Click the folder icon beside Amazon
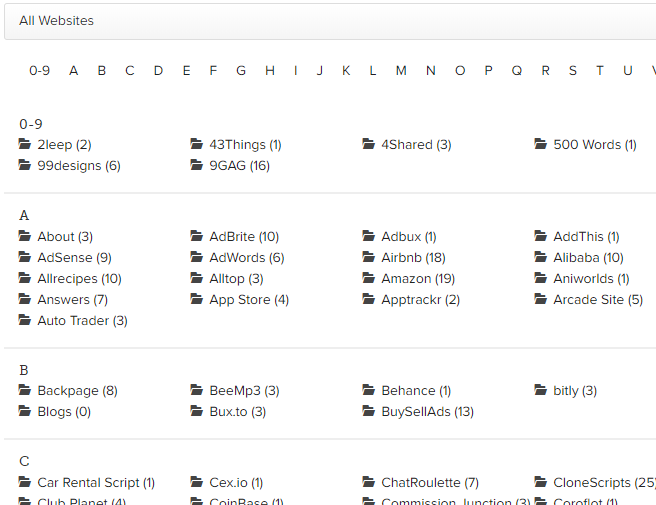Screen dimensions: 656x505 [x=369, y=278]
